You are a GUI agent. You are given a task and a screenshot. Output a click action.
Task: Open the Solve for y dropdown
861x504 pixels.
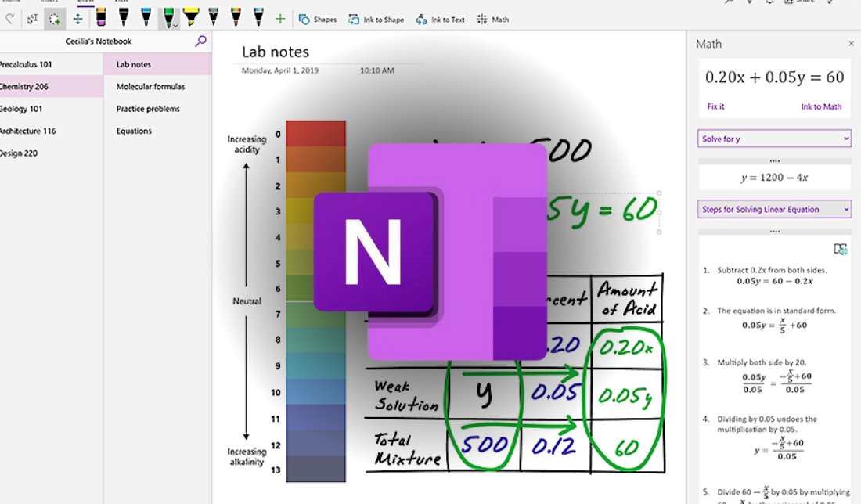[x=773, y=139]
